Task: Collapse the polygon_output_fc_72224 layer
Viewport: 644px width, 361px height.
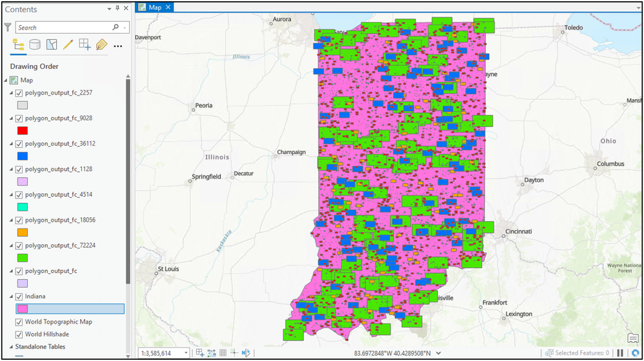Action: tap(12, 246)
